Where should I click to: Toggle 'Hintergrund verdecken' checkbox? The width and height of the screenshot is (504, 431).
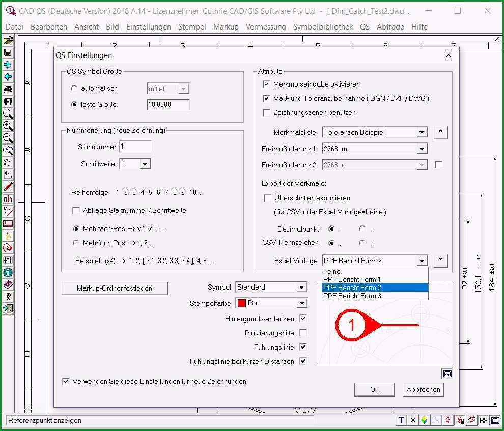point(303,318)
